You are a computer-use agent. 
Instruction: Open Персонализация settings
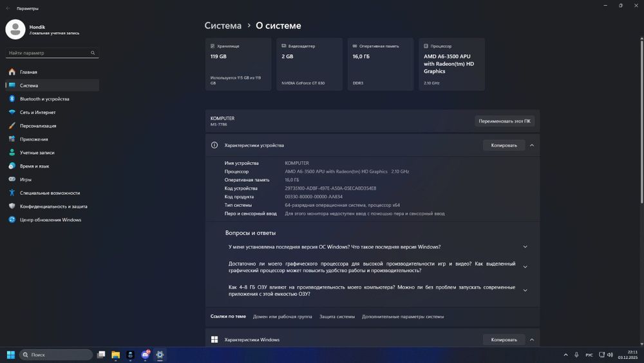click(52, 126)
